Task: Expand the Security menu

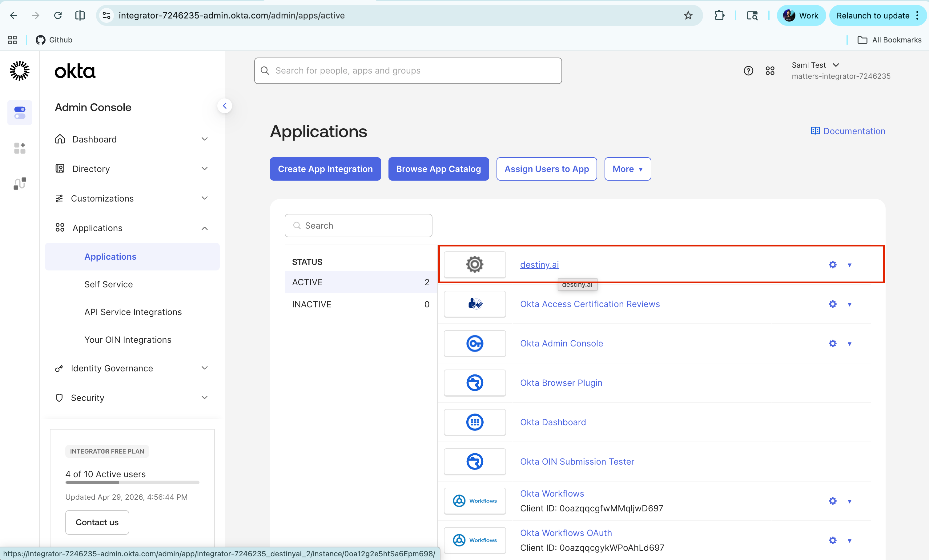Action: [131, 398]
